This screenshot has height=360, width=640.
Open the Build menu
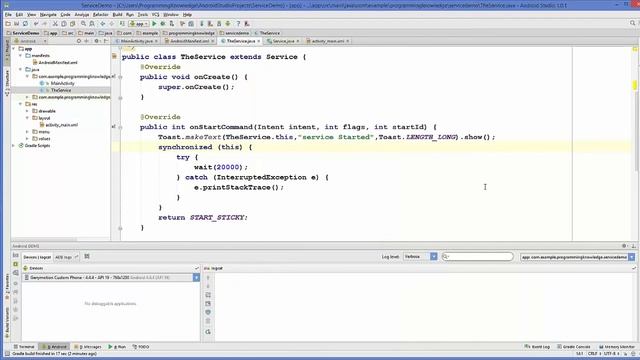pos(118,15)
